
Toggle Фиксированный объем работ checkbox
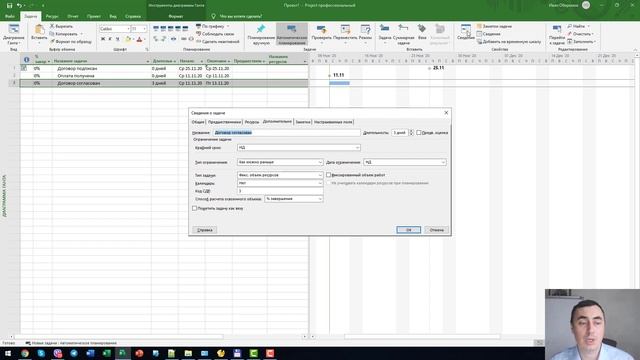[329, 175]
